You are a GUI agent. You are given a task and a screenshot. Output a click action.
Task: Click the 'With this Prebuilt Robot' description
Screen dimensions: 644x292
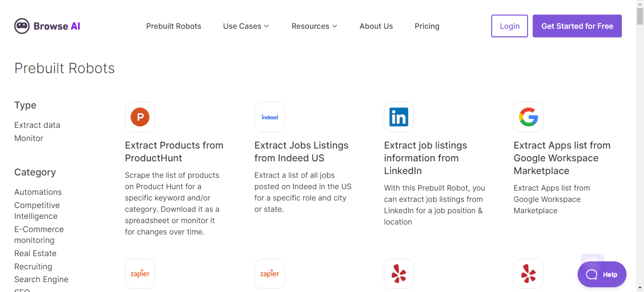(x=435, y=205)
